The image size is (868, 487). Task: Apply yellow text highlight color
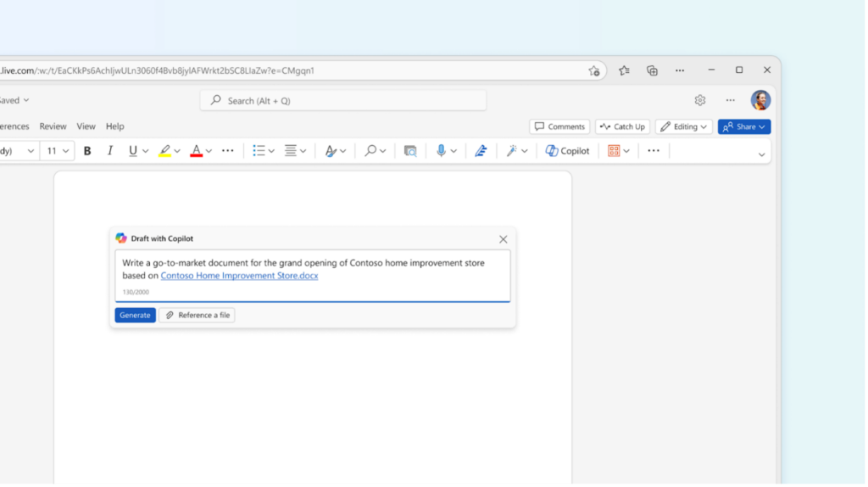click(164, 151)
